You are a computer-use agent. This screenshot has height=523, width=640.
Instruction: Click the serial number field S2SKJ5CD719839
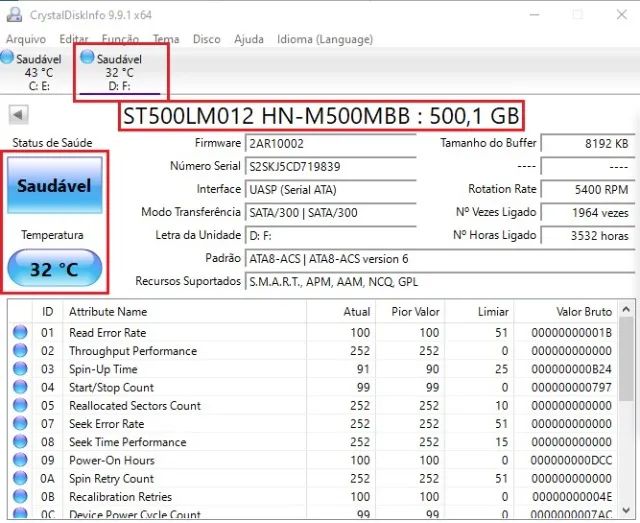[331, 167]
